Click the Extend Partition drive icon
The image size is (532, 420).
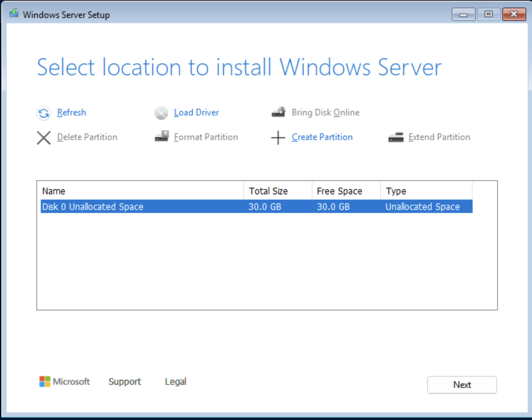[396, 137]
